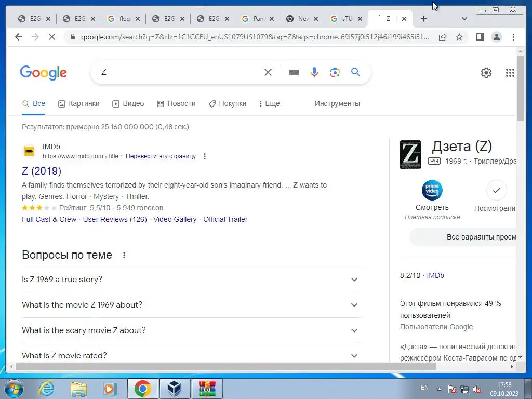Open WinRAR from the taskbar
532x399 pixels.
point(207,389)
